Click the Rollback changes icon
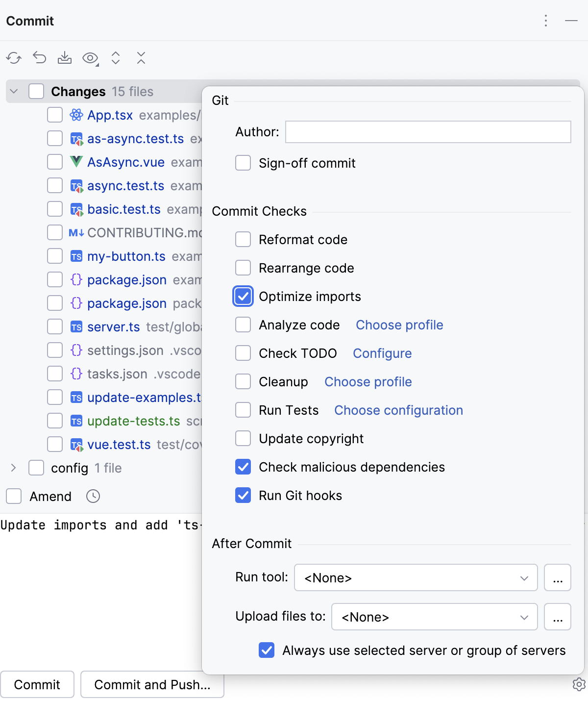Screen dimensions: 588x701 pos(40,58)
